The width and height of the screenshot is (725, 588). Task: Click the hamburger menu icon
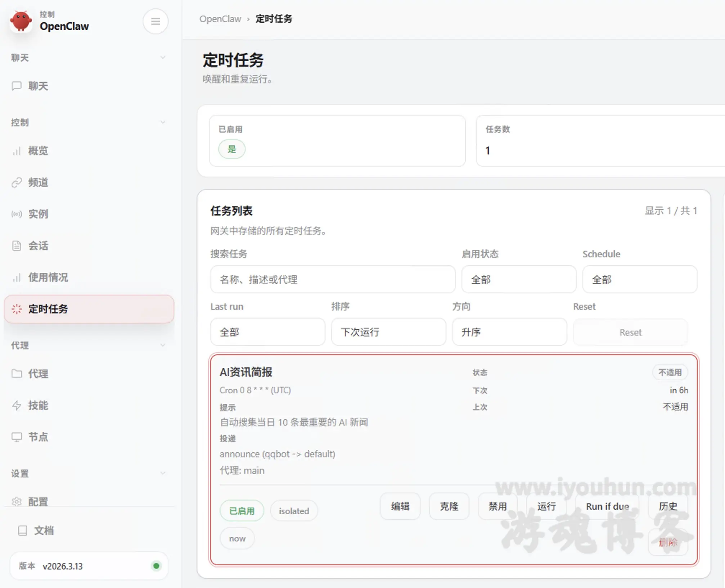155,22
